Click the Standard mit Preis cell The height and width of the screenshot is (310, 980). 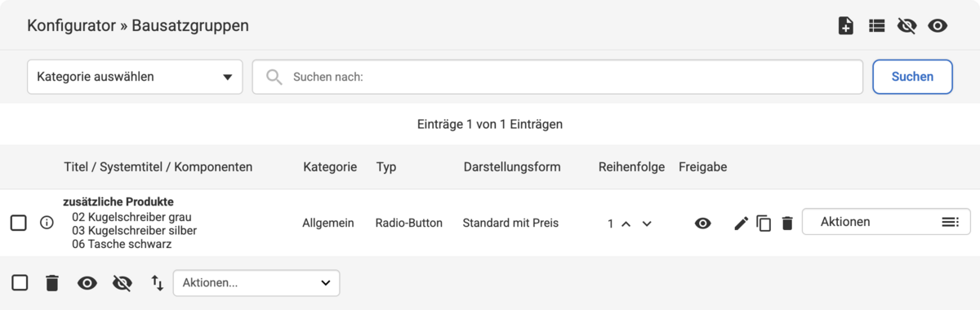[510, 223]
